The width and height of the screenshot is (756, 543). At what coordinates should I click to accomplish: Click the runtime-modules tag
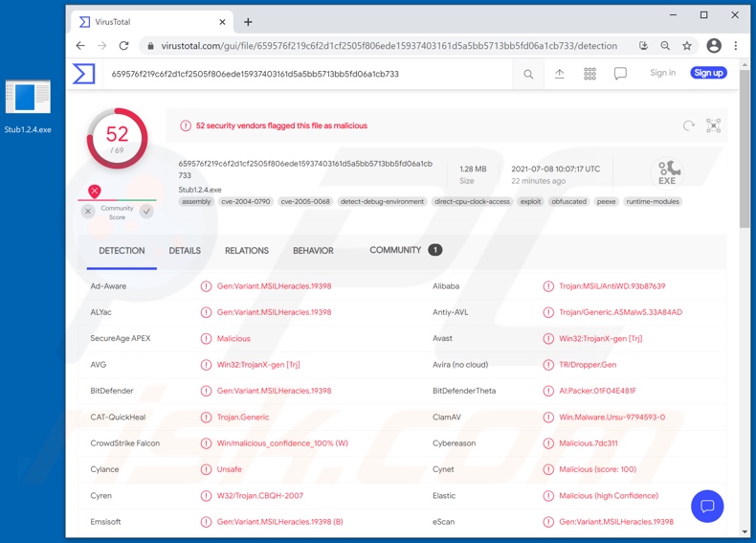click(x=653, y=202)
